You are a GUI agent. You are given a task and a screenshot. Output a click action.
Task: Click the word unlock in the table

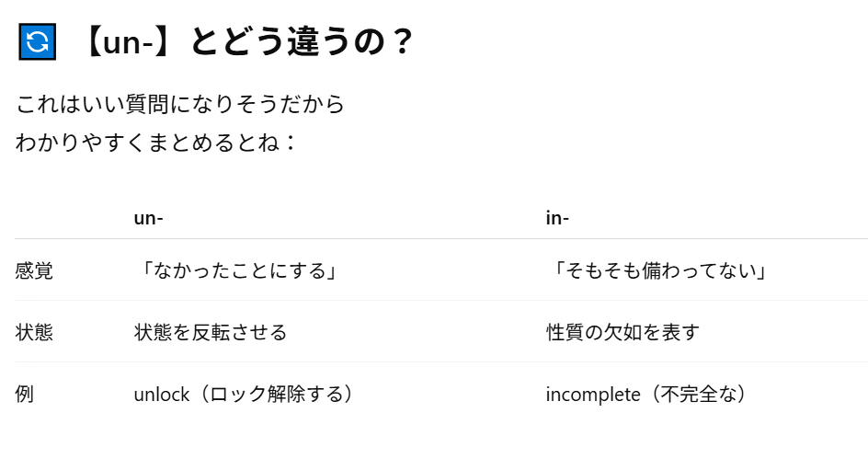point(162,395)
